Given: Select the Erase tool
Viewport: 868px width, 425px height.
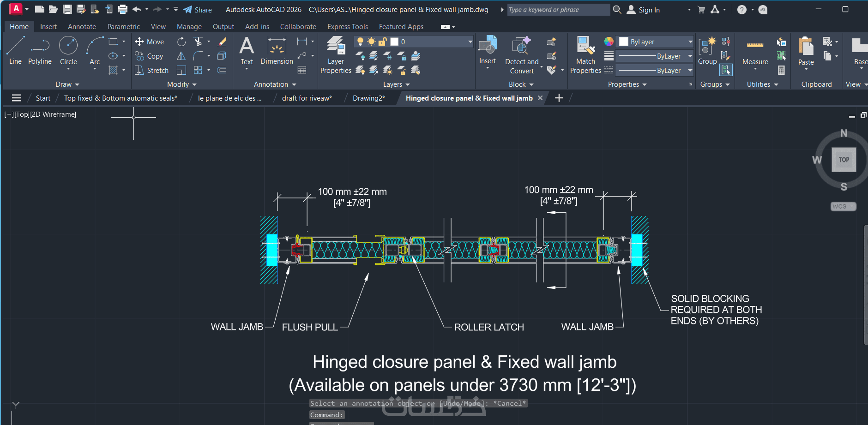Looking at the screenshot, I should point(222,42).
